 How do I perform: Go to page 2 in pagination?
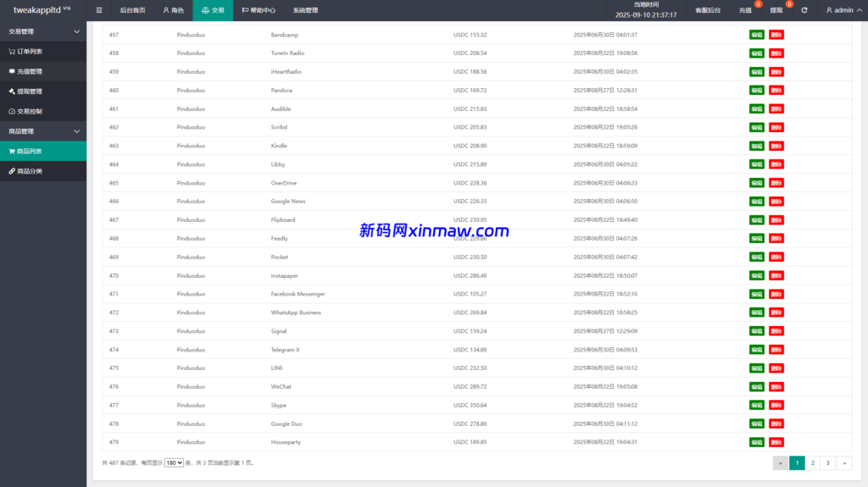[x=813, y=462]
